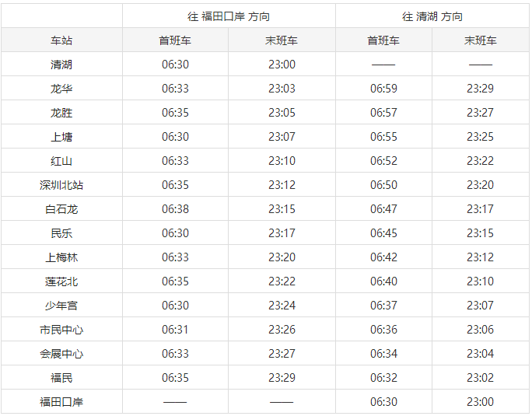Click 06:59 in the 龙华 row
The width and height of the screenshot is (532, 416).
383,89
